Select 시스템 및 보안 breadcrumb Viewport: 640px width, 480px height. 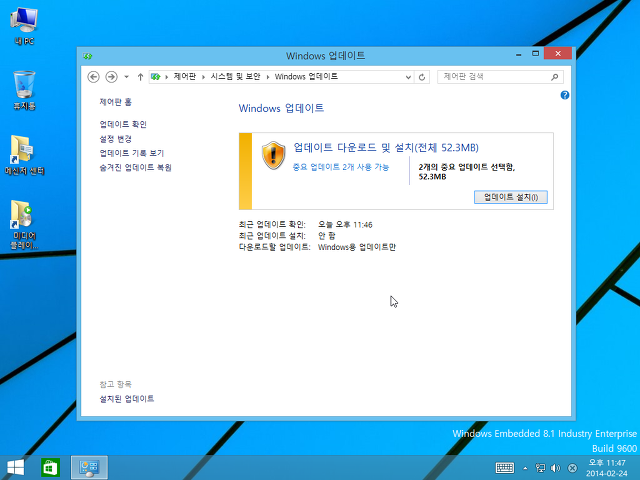[235, 77]
